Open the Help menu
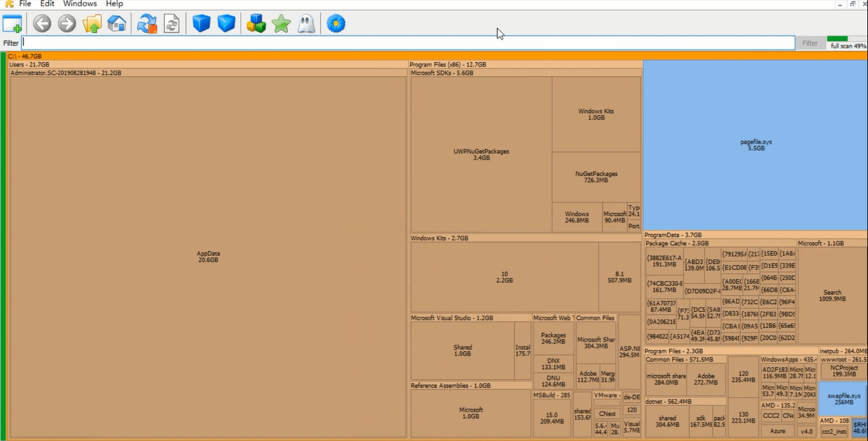 tap(114, 4)
